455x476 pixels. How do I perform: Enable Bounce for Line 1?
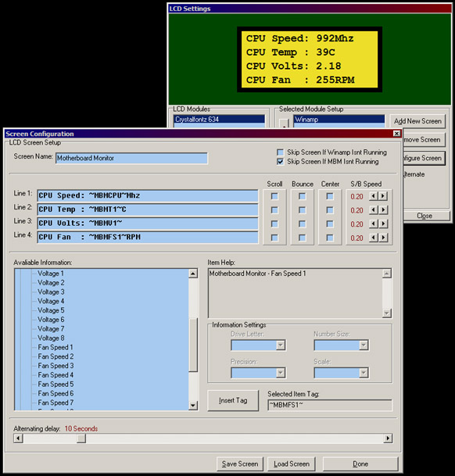tap(303, 196)
